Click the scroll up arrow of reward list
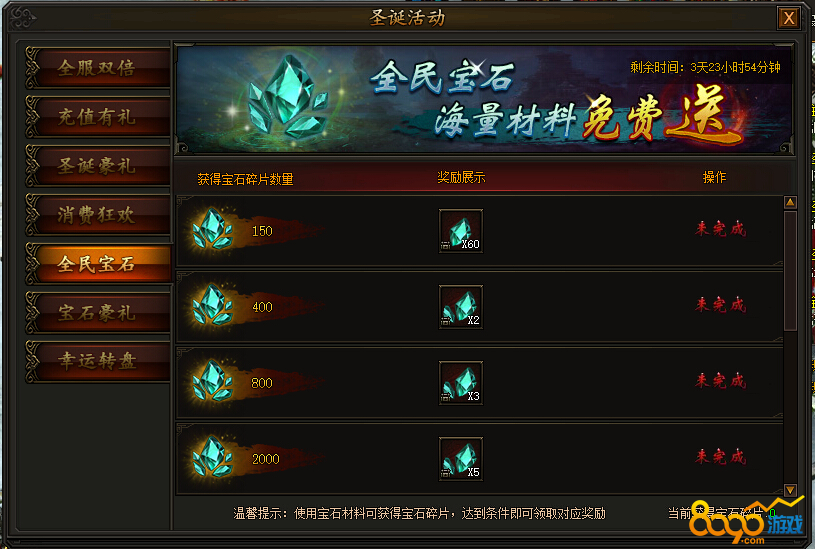Image resolution: width=815 pixels, height=549 pixels. 790,202
